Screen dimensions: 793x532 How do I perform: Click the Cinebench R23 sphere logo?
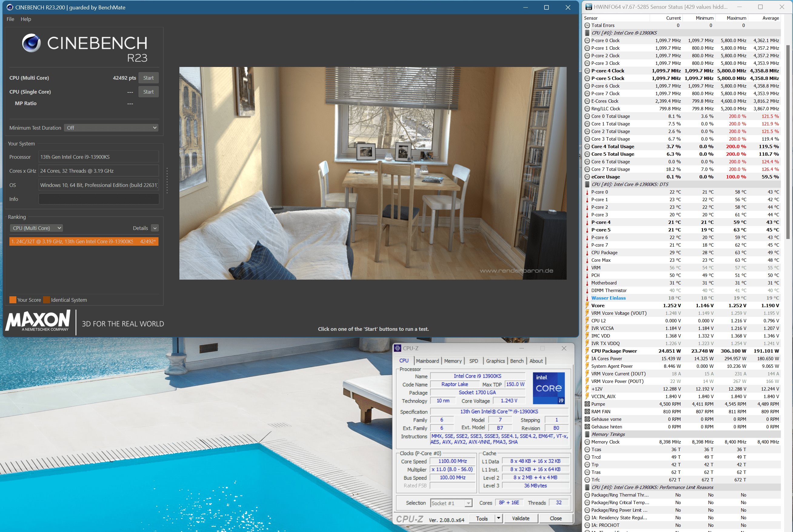32,43
